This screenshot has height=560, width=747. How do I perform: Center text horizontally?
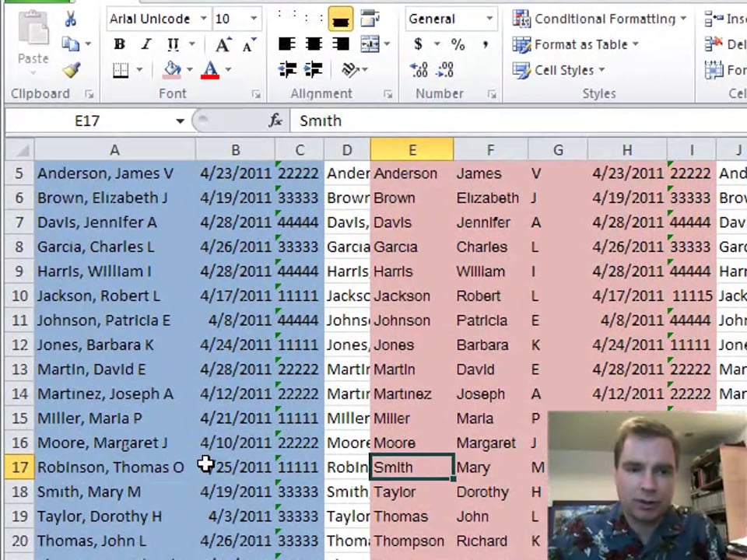[x=314, y=44]
